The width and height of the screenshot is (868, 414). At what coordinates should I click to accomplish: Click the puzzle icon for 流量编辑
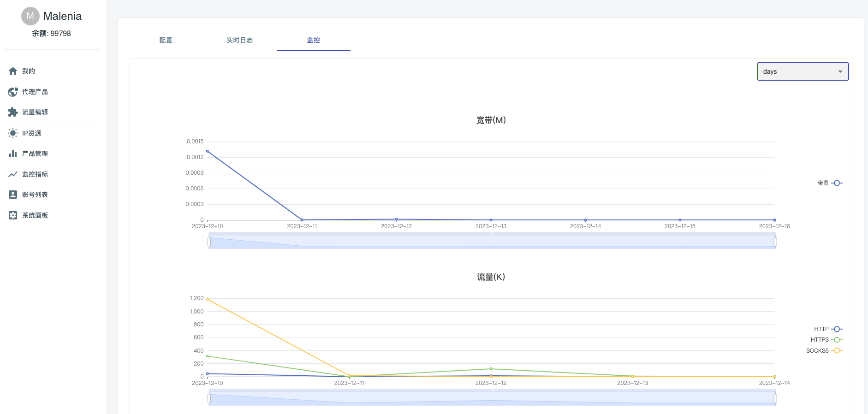13,112
